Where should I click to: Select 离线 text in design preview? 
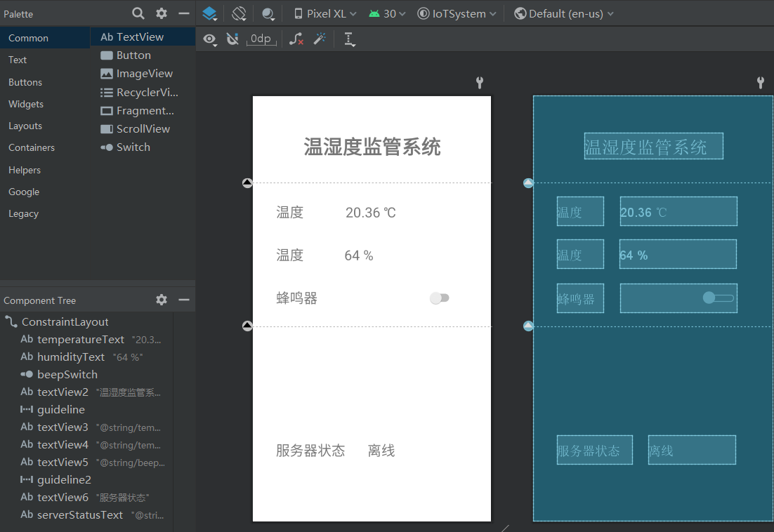(x=381, y=451)
